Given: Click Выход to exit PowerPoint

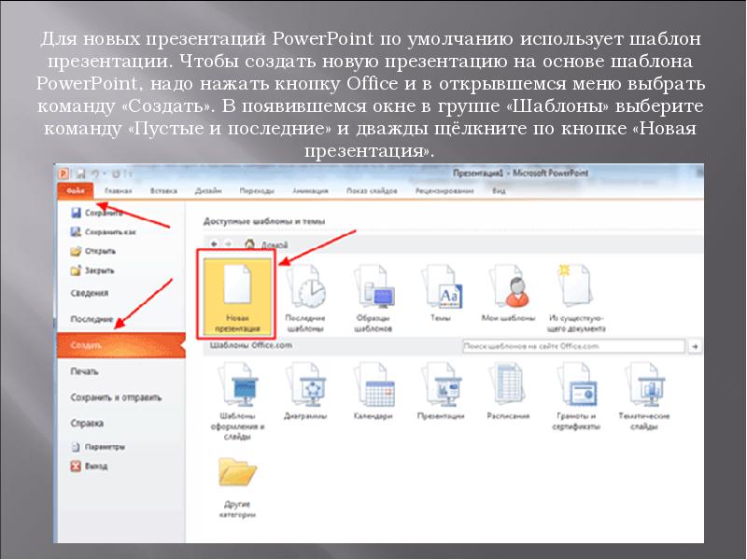Looking at the screenshot, I should 89,466.
